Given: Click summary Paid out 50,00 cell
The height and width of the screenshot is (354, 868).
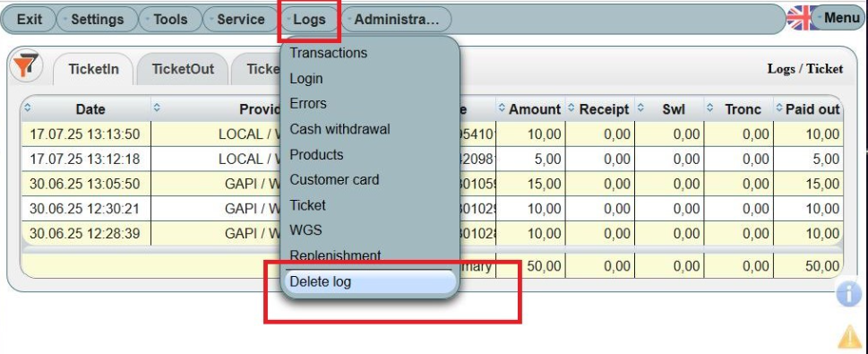Looking at the screenshot, I should tap(808, 266).
